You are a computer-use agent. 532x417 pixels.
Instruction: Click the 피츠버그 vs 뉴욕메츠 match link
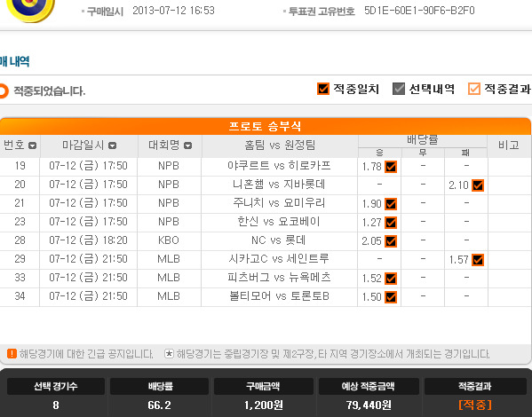(279, 278)
